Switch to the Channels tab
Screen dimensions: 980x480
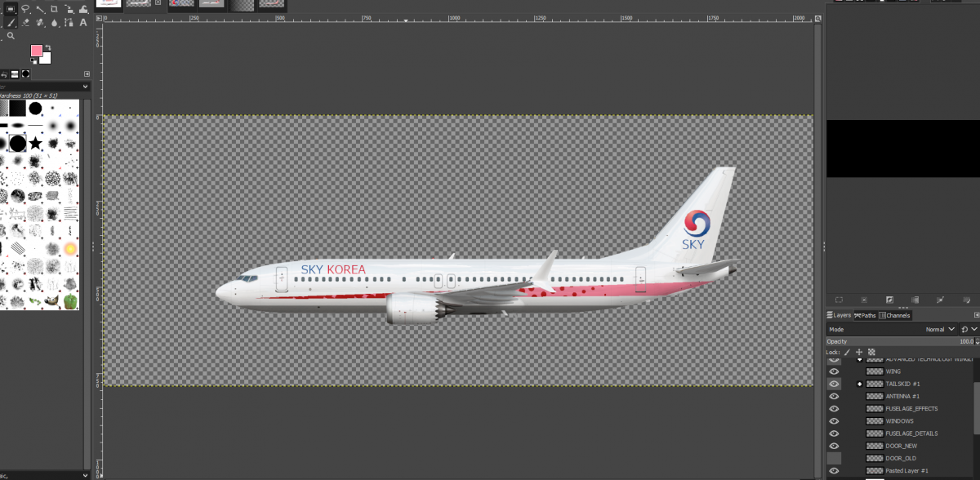[x=895, y=315]
